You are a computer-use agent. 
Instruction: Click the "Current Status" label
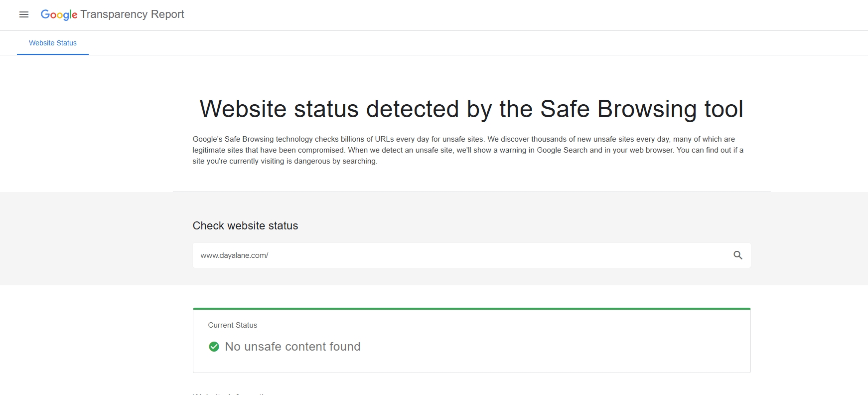point(233,325)
